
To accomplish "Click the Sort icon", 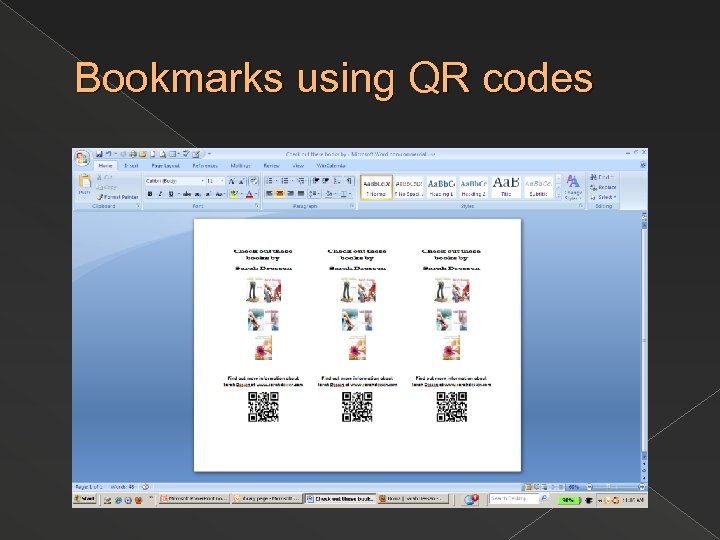I will (x=338, y=181).
